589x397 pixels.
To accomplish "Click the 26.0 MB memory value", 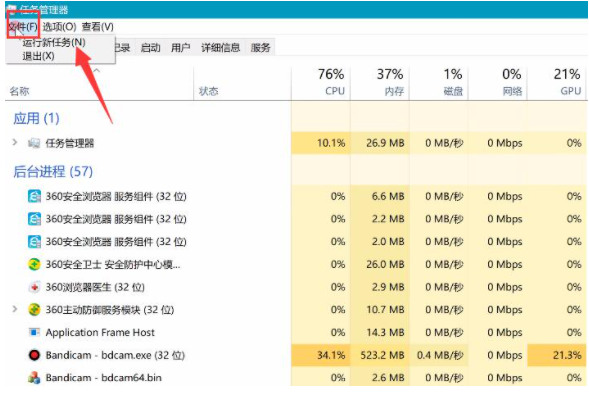I will tap(385, 264).
